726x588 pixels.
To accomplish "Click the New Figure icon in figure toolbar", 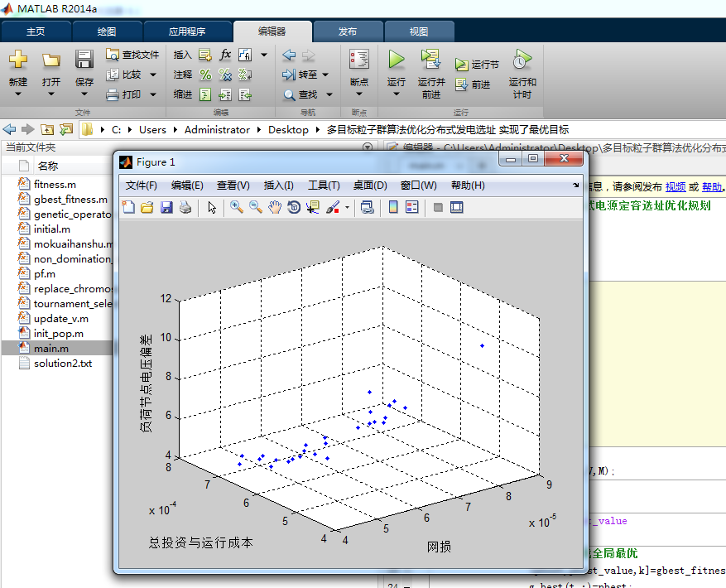I will [128, 207].
